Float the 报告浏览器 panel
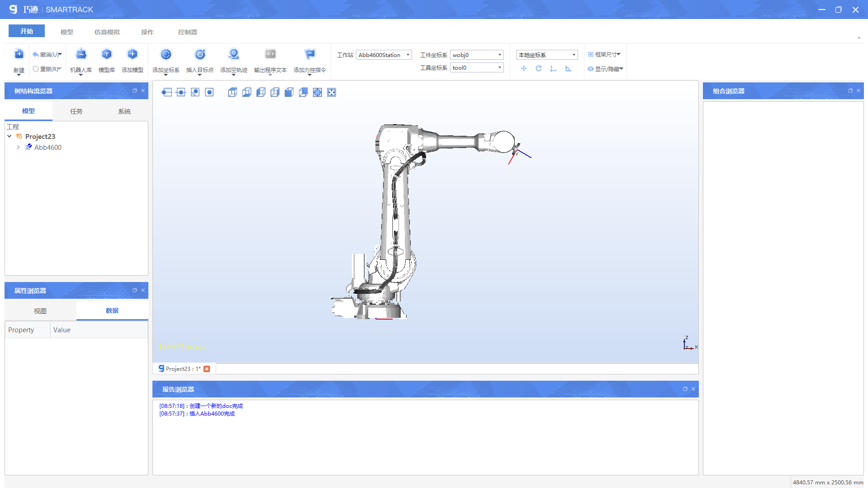 (685, 389)
